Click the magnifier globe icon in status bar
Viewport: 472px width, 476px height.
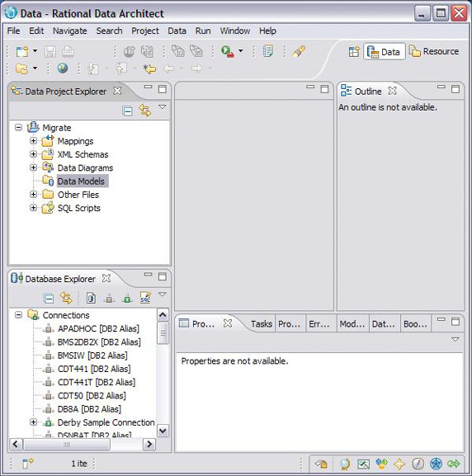click(345, 464)
